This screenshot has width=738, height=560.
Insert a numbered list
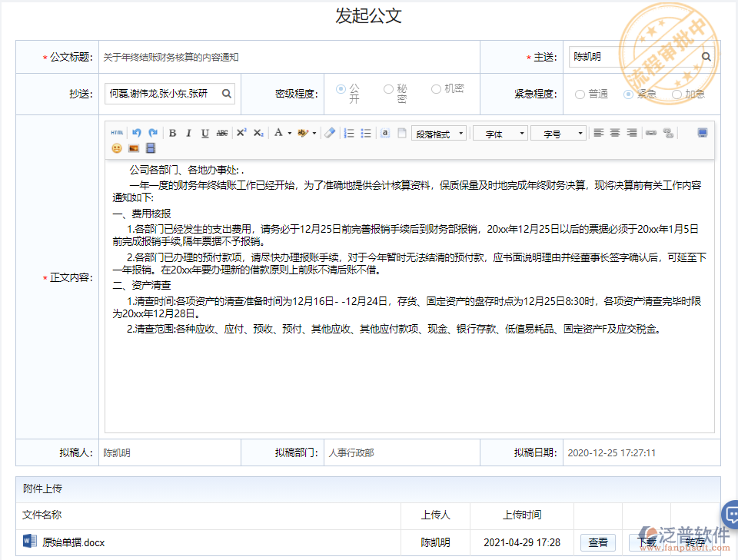(346, 133)
